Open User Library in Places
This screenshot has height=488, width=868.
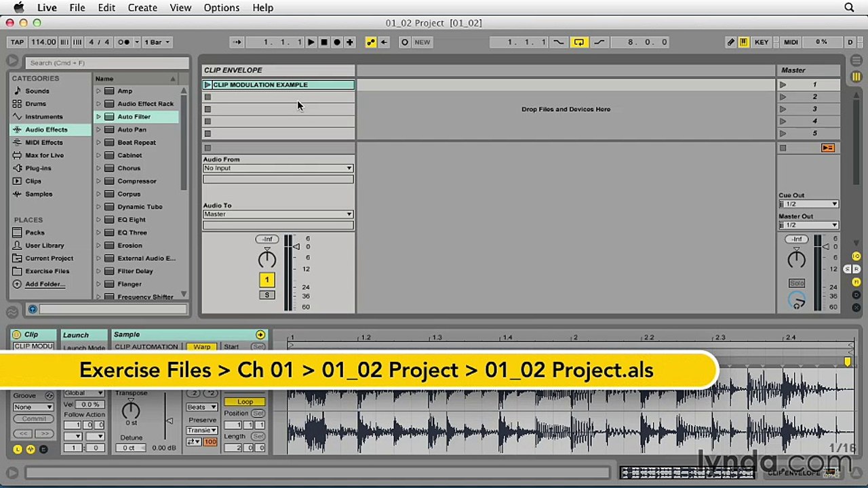[45, 245]
